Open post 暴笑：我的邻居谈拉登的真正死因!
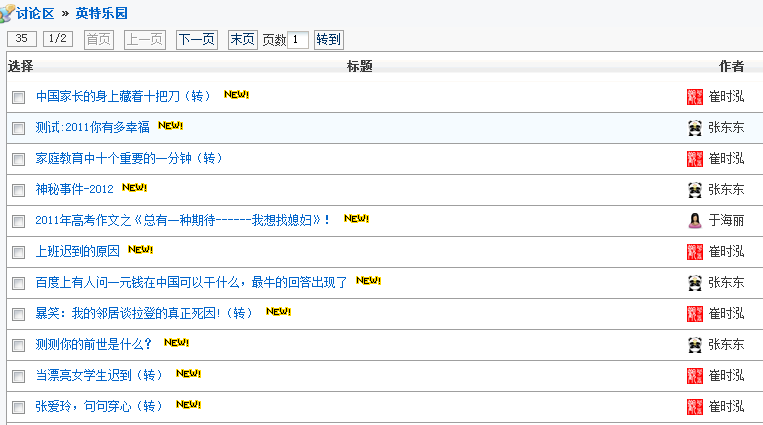This screenshot has height=425, width=763. tap(144, 313)
